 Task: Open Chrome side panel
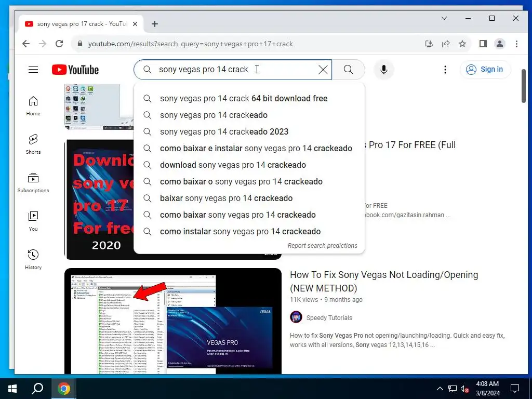coord(483,44)
